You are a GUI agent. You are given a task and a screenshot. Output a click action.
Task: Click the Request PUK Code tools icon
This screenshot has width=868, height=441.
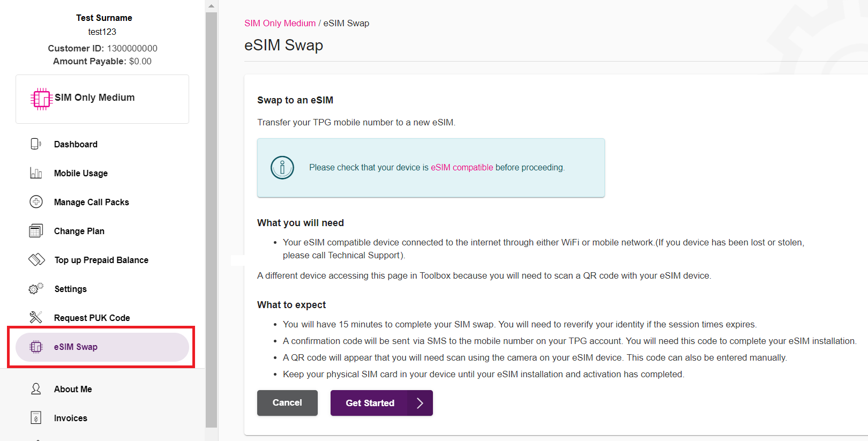click(35, 317)
